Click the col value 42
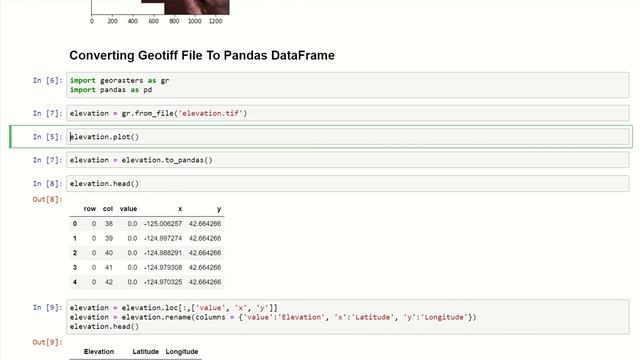Viewport: 640px width, 360px height. (x=109, y=282)
